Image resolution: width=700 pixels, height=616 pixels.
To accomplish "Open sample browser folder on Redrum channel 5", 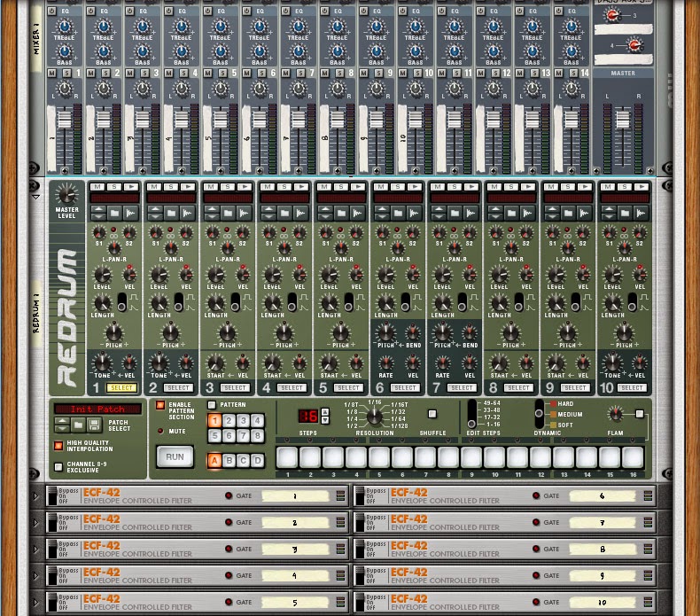I will [x=341, y=213].
